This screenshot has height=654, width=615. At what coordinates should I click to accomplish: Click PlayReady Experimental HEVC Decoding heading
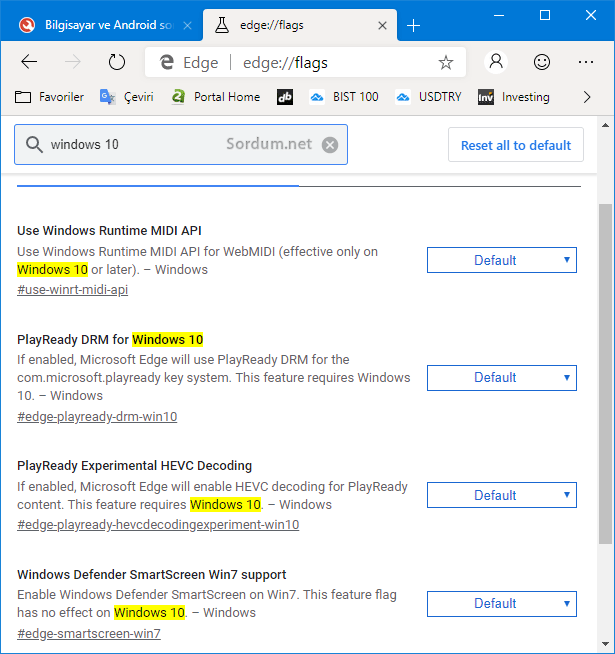click(134, 465)
